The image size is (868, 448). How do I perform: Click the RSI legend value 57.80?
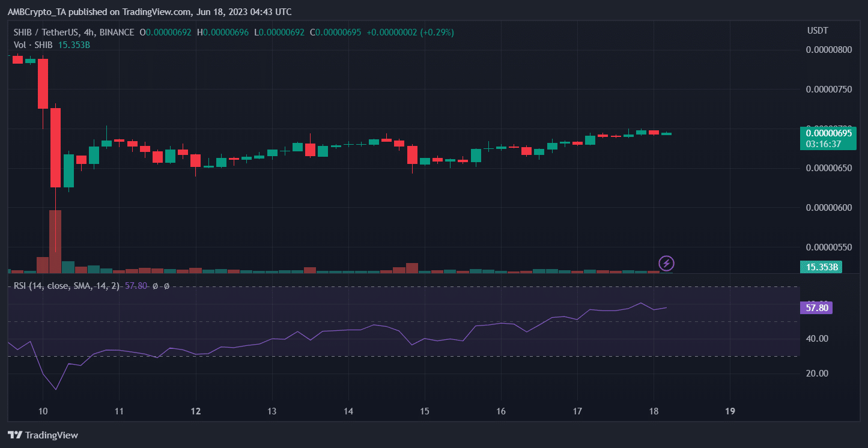tap(135, 286)
